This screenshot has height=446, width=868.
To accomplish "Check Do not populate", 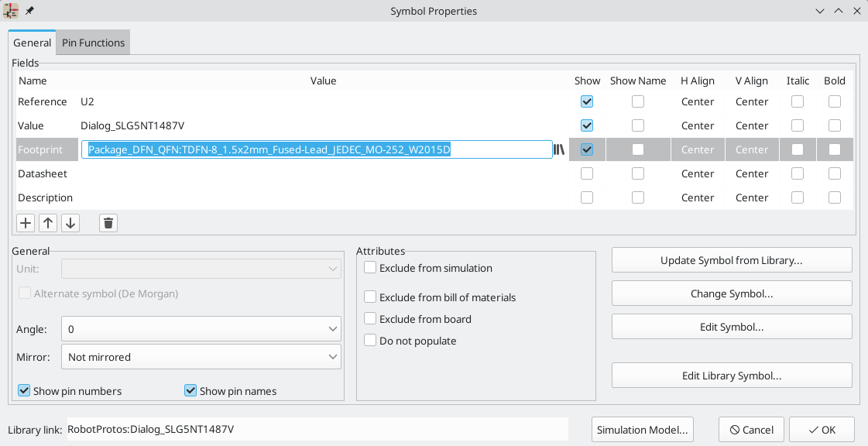I will [369, 341].
